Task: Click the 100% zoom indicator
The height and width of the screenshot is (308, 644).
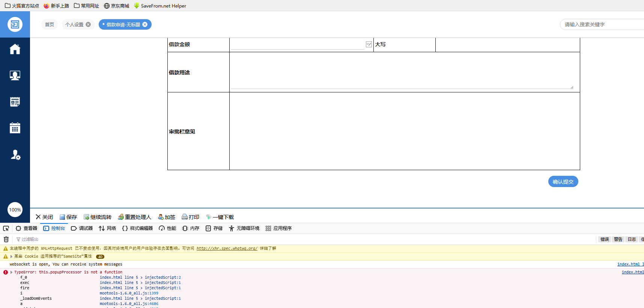Action: click(x=15, y=210)
